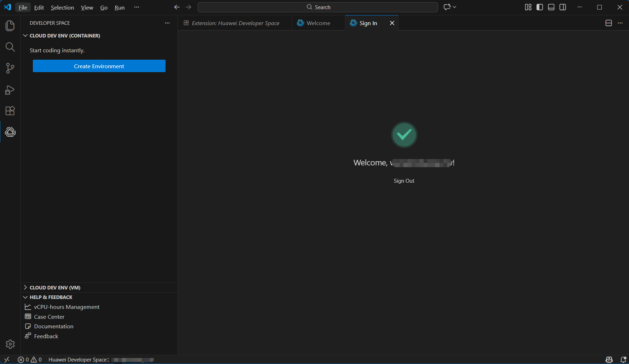The height and width of the screenshot is (364, 629).
Task: Open the Copilot dropdown arrow in title bar
Action: click(x=455, y=7)
